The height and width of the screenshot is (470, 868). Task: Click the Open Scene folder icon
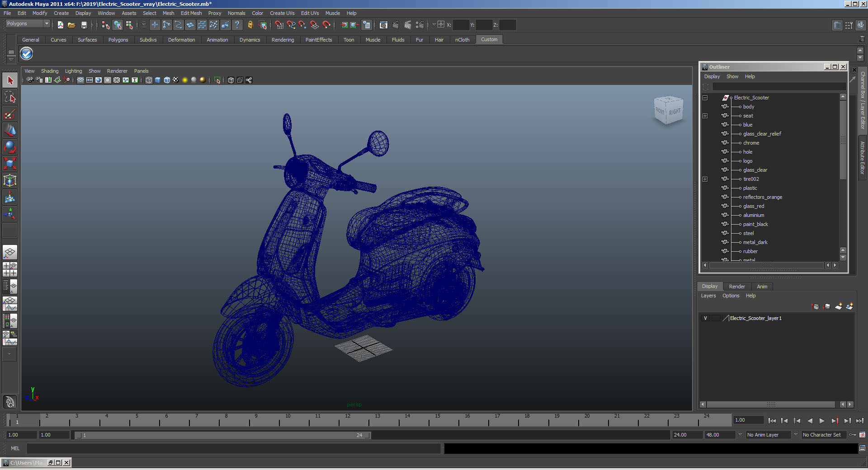coord(71,25)
